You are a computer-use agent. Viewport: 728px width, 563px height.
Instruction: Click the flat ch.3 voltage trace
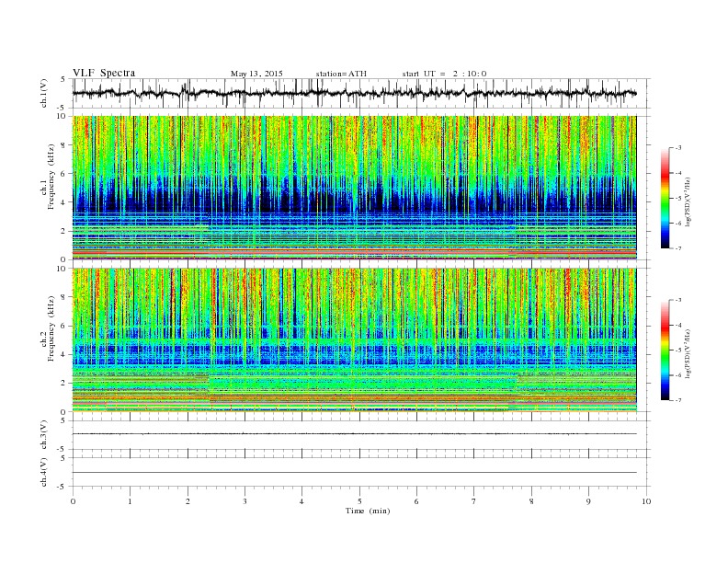point(354,434)
